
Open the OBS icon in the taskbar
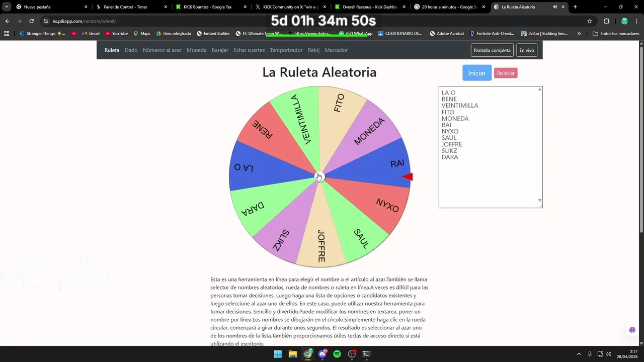(x=352, y=354)
